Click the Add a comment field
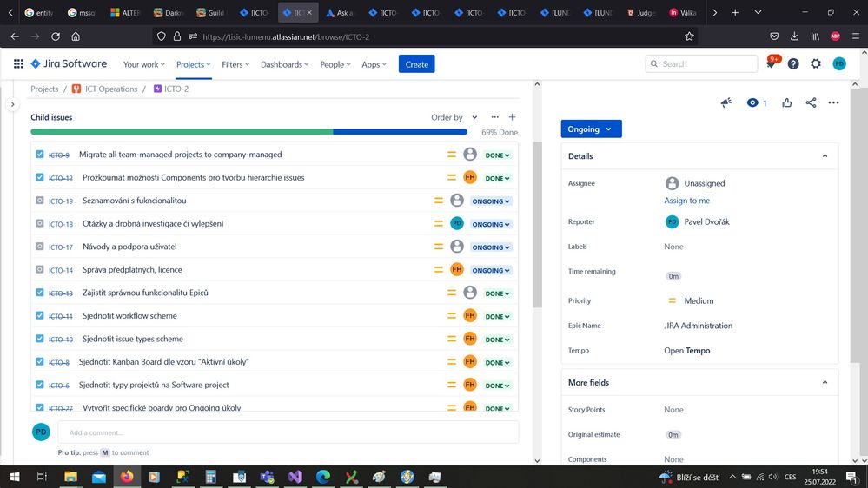This screenshot has height=488, width=868. (288, 432)
